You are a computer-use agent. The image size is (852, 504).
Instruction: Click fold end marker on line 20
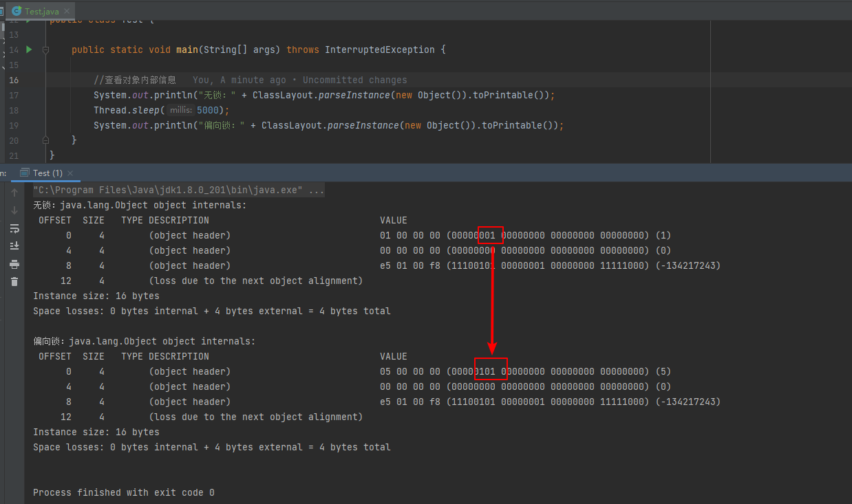(45, 140)
